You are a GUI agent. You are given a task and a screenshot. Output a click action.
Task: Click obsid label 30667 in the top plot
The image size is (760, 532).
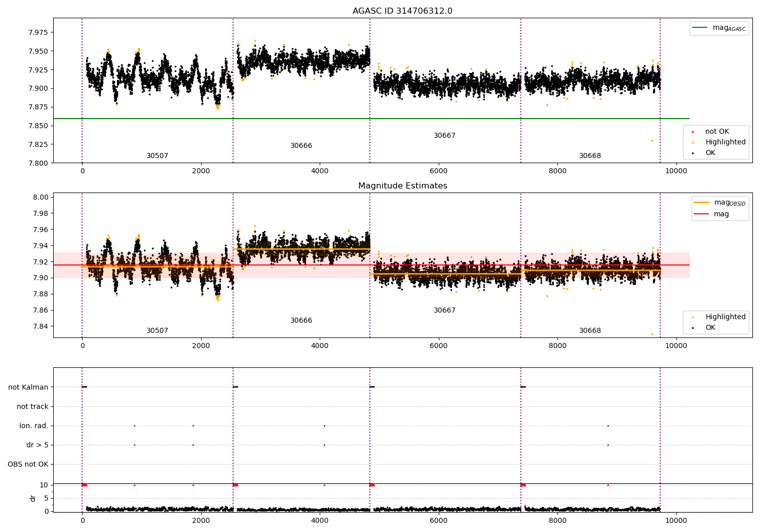point(444,136)
